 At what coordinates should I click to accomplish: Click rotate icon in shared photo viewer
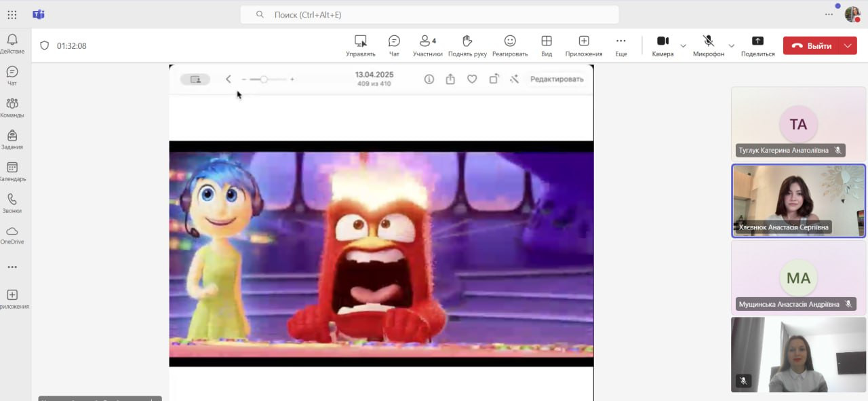(x=494, y=79)
